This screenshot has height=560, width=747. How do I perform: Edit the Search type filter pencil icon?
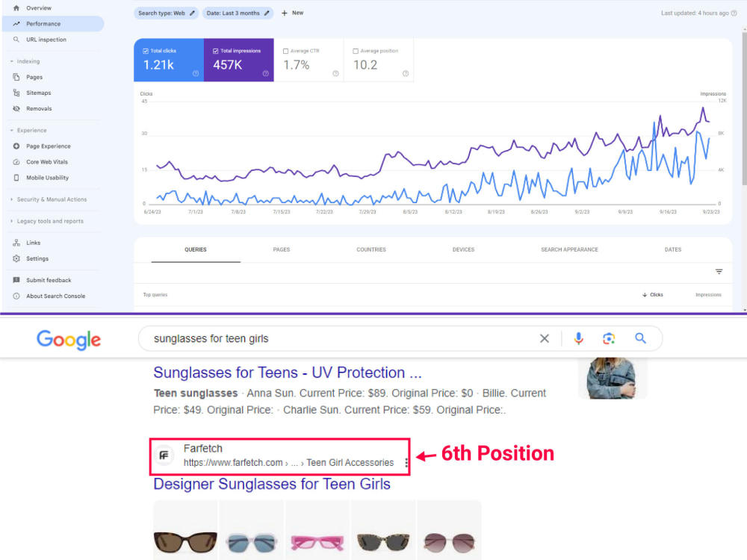[192, 13]
